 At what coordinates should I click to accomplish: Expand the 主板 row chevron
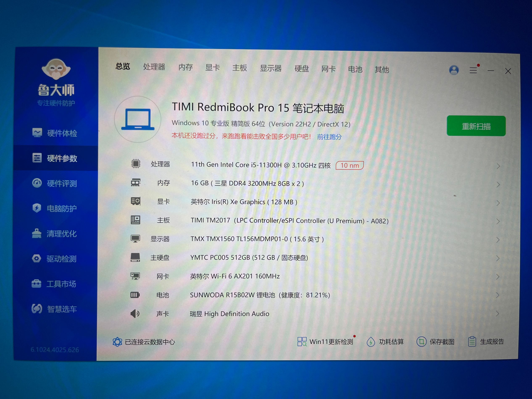coord(498,221)
